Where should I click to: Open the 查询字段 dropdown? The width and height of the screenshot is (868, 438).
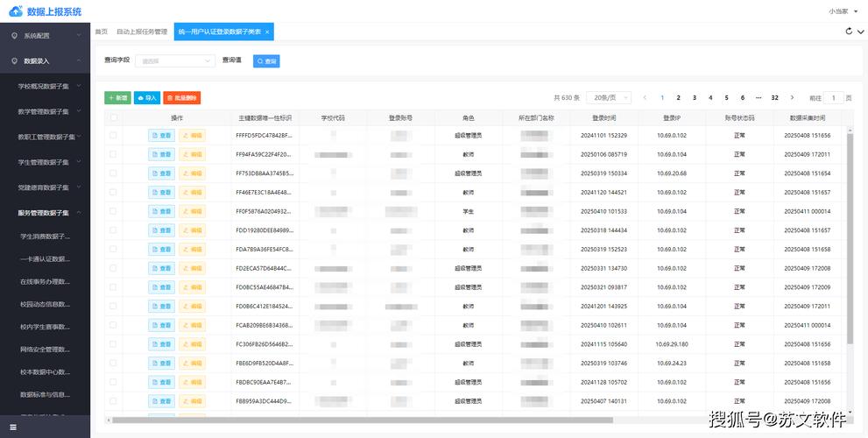176,61
